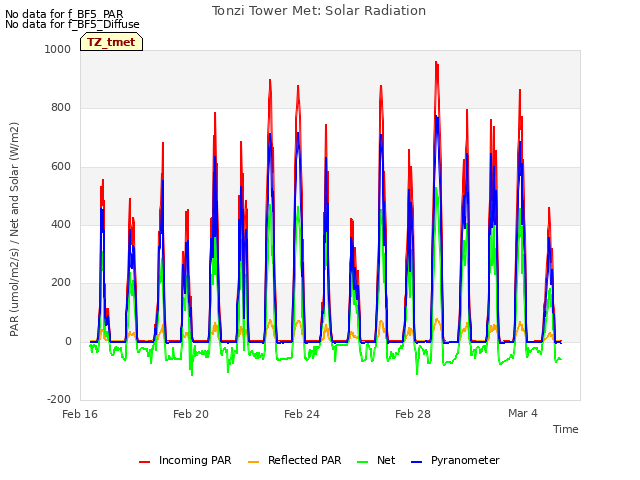Click the Feb 24 x-axis label
Image resolution: width=640 pixels, height=480 pixels.
tap(302, 414)
